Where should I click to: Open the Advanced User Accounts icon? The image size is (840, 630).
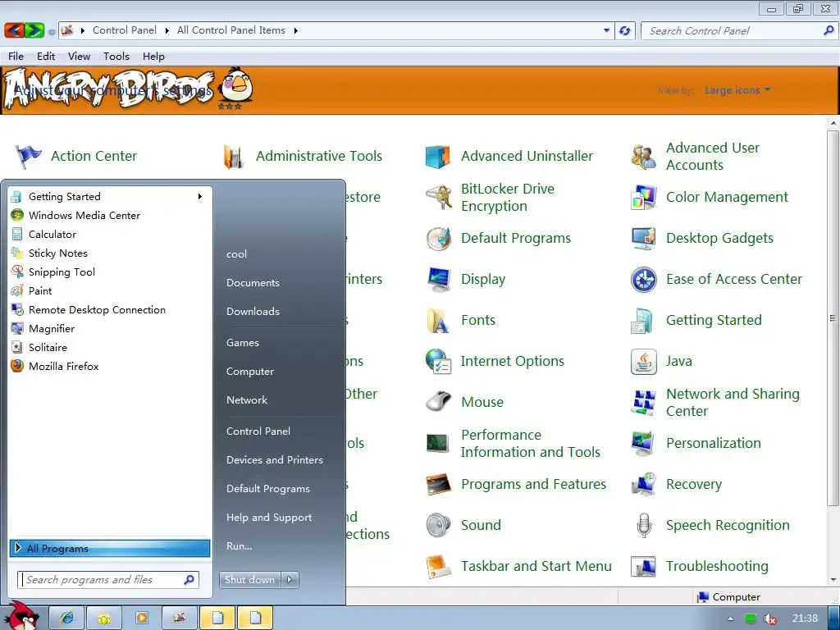coord(643,157)
